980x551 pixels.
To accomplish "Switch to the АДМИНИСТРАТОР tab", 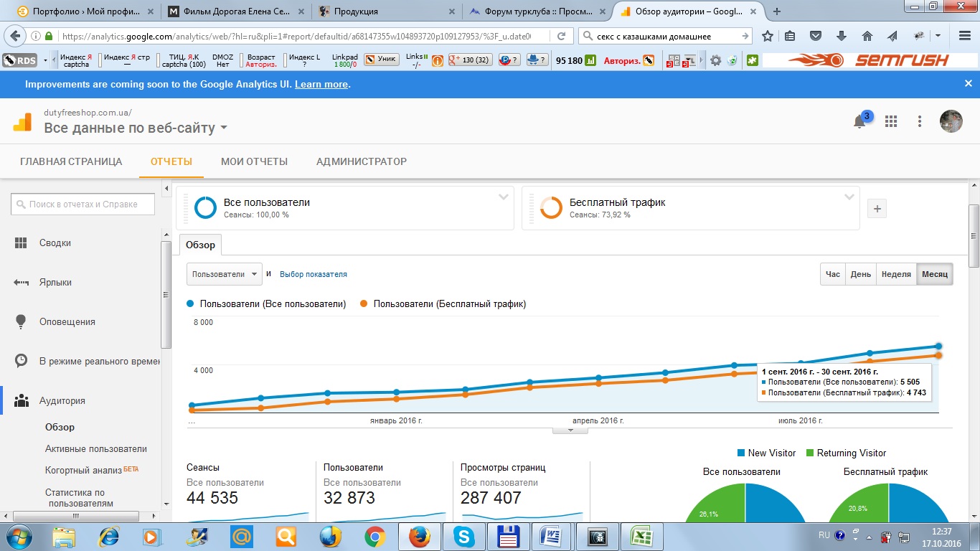I will 362,161.
